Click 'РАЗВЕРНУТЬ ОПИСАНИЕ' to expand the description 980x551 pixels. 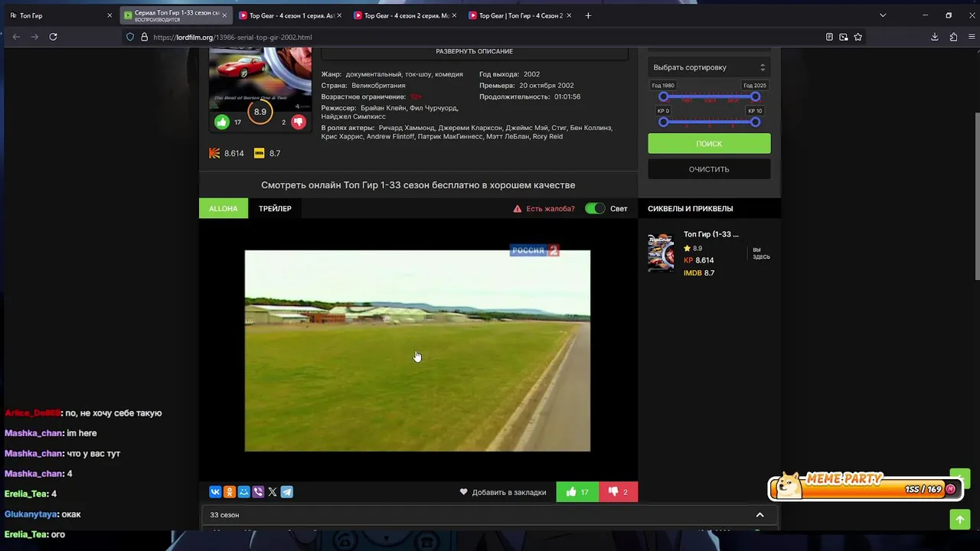pyautogui.click(x=475, y=51)
